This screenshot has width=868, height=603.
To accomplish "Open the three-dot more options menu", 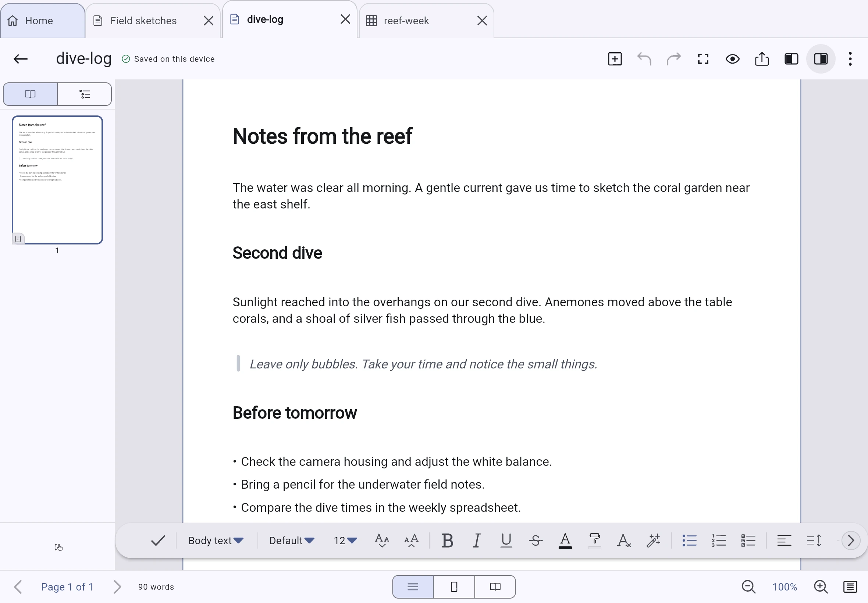I will 850,59.
